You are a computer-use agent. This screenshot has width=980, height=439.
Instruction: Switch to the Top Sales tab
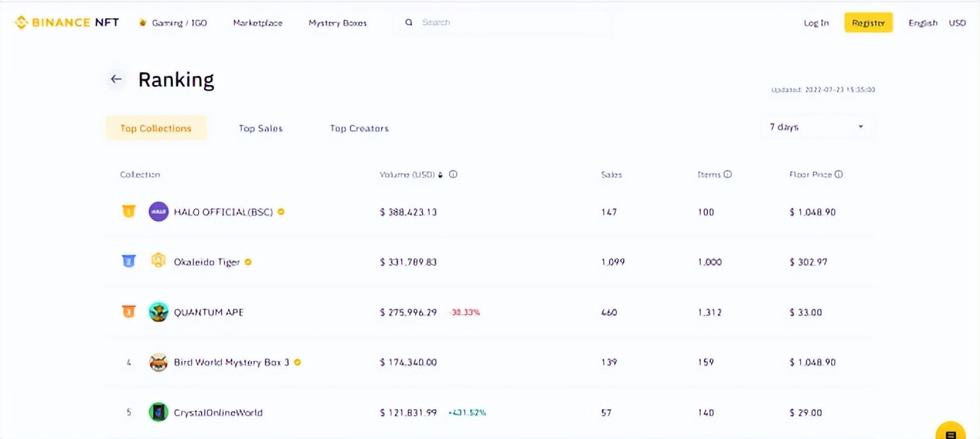click(x=261, y=128)
